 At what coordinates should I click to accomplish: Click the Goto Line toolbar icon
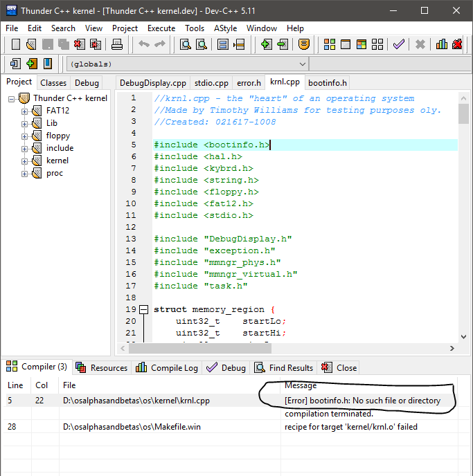point(239,44)
